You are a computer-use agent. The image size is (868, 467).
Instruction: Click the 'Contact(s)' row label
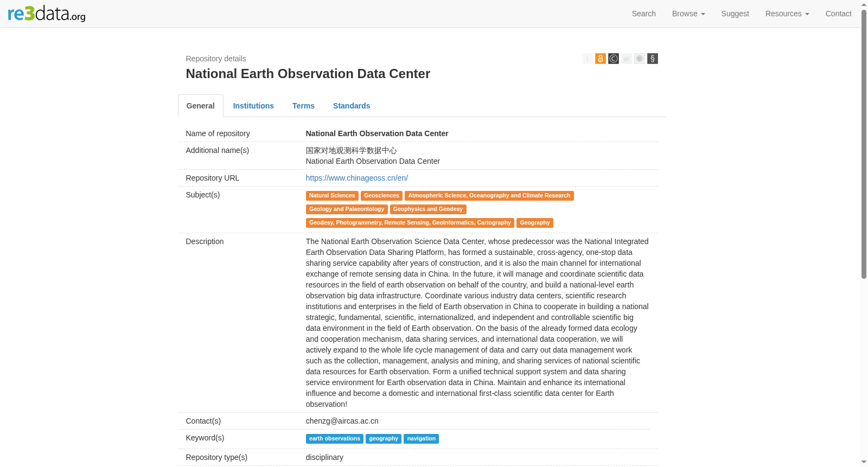coord(203,421)
